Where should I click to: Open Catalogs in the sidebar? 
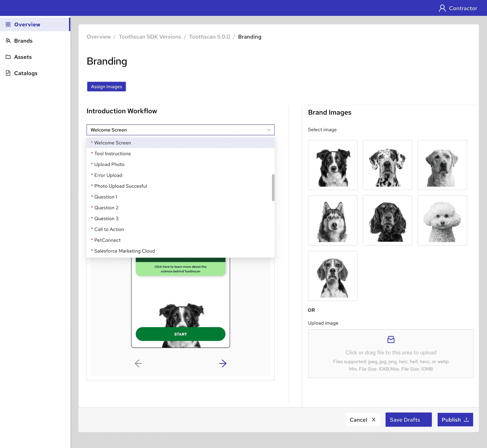click(x=35, y=73)
